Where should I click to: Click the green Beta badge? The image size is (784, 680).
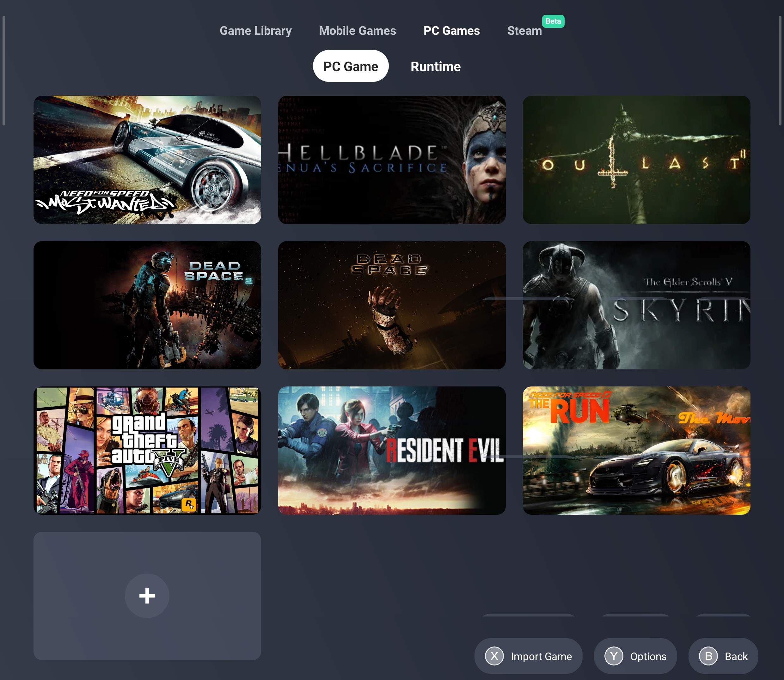553,21
